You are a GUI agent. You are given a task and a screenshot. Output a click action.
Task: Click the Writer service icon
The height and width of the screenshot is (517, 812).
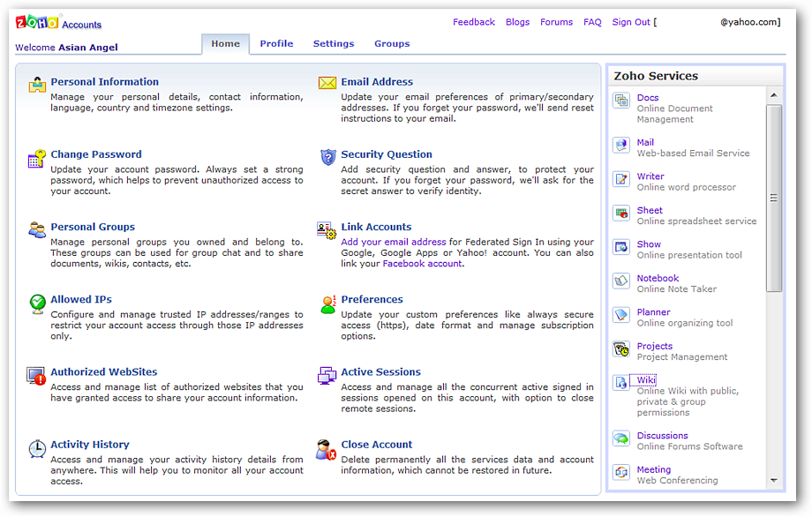620,178
